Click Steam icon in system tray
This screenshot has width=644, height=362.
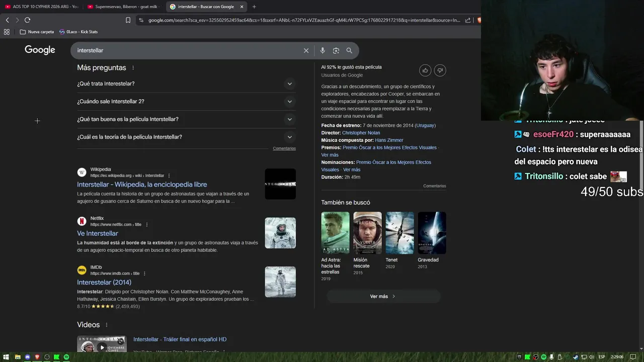click(x=576, y=357)
